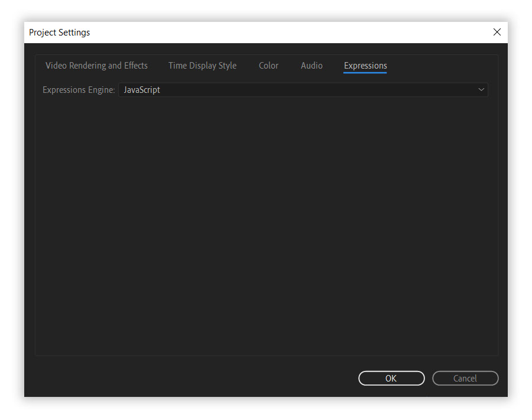This screenshot has height=420, width=532.
Task: Click the Expressions Engine label
Action: pyautogui.click(x=79, y=90)
